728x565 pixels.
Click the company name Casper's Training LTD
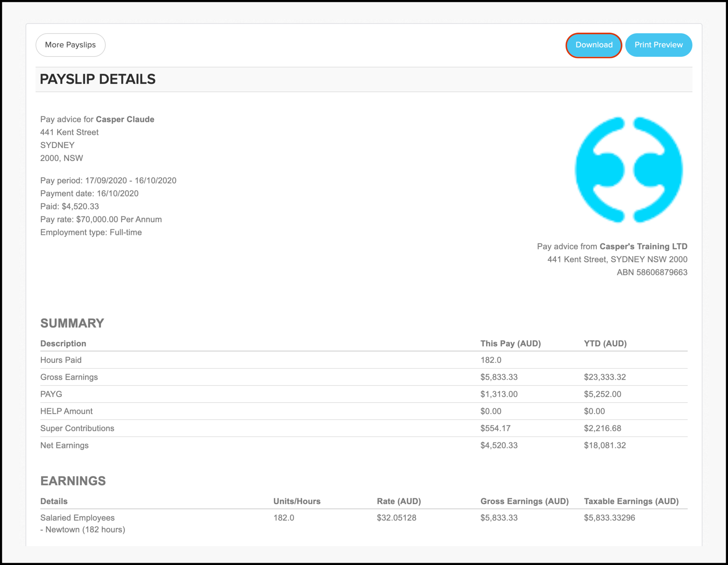point(643,246)
